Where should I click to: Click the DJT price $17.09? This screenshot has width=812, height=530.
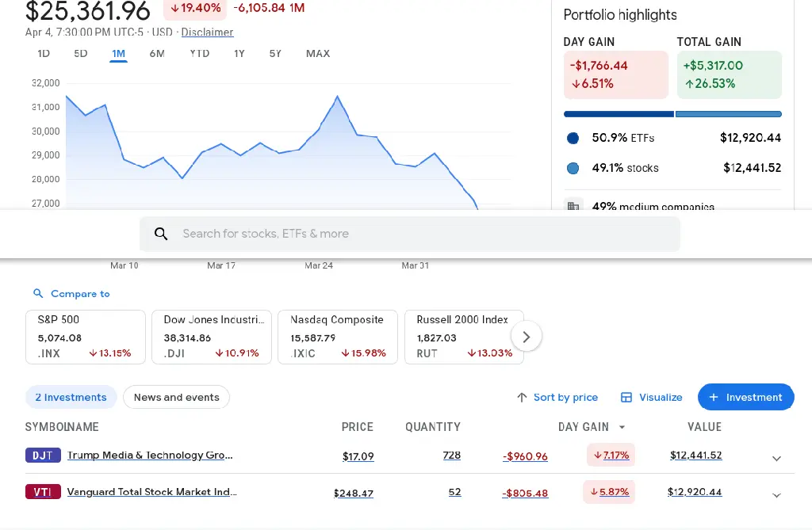click(x=358, y=456)
